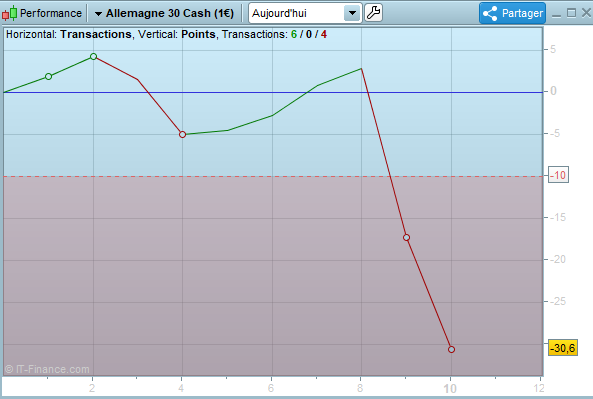Click the Performance candlestick icon
The height and width of the screenshot is (399, 593).
tap(9, 13)
